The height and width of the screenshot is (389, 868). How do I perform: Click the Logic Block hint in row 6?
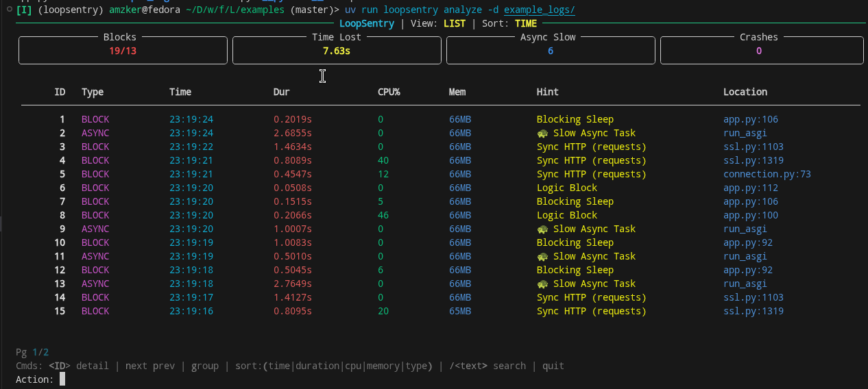pos(567,188)
